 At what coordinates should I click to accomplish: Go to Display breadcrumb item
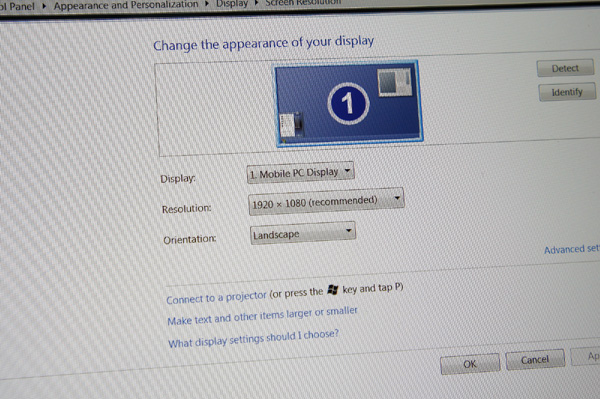(232, 3)
